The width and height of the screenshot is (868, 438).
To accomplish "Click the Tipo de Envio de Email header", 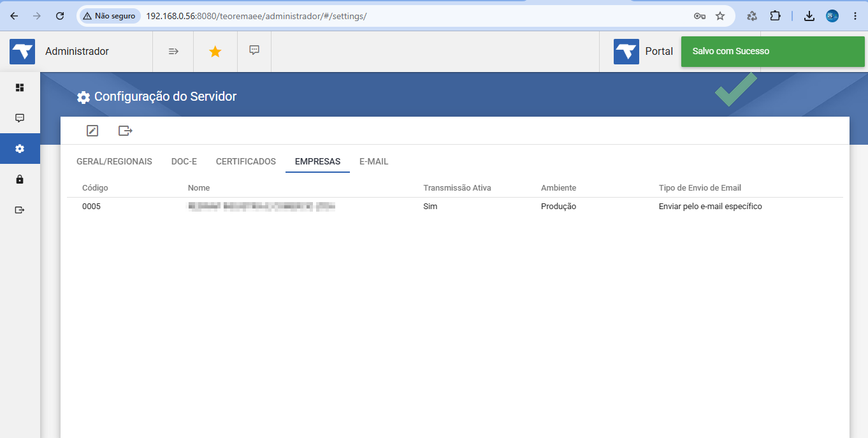I will [700, 188].
